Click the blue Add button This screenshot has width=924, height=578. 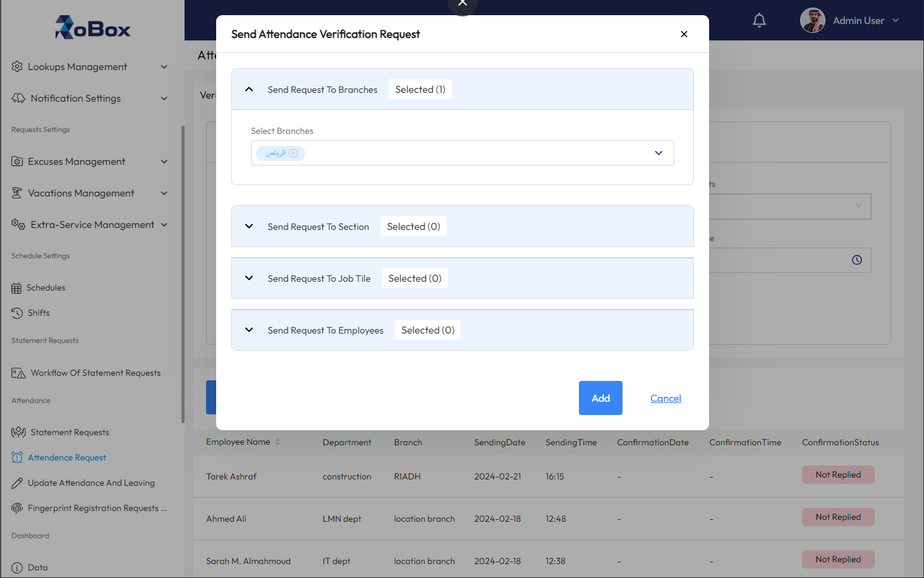(x=600, y=398)
